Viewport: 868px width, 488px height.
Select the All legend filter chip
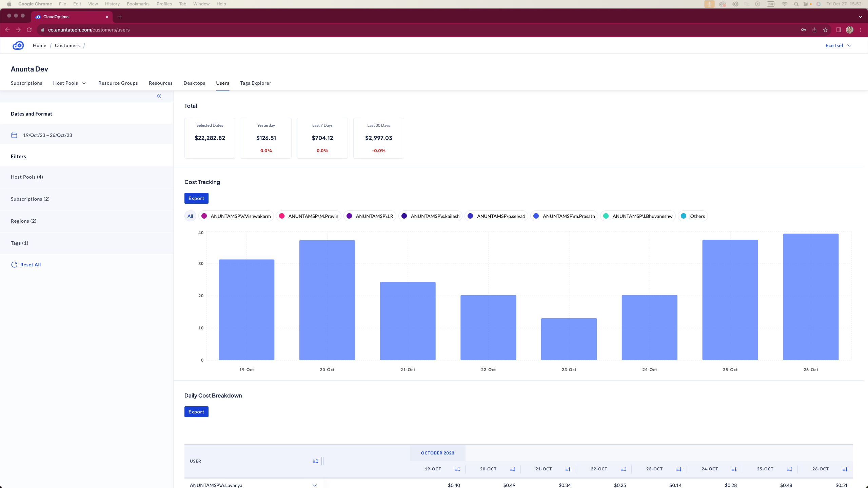190,216
